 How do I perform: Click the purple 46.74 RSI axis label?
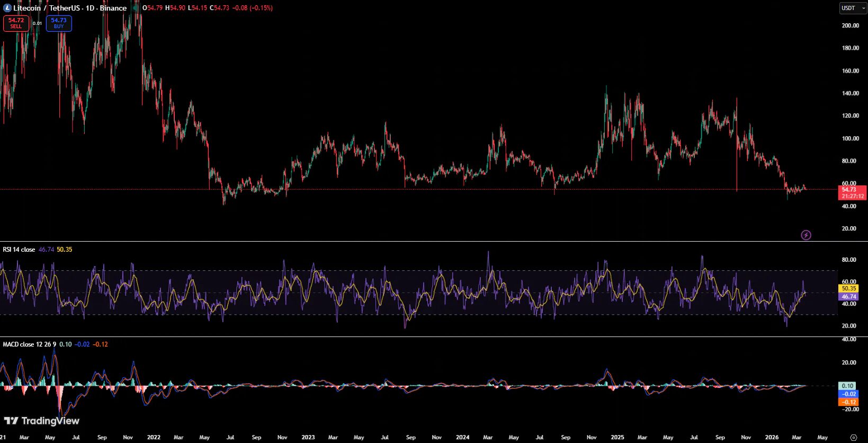848,297
